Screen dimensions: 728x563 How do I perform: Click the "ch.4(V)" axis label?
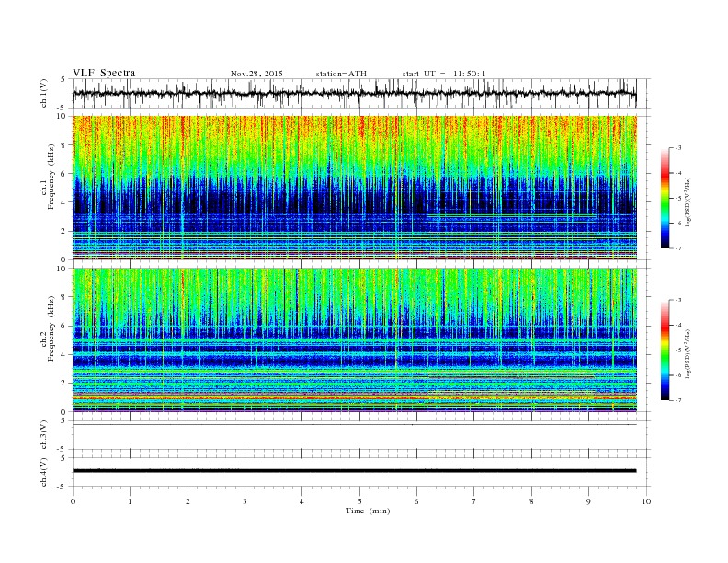pyautogui.click(x=44, y=472)
